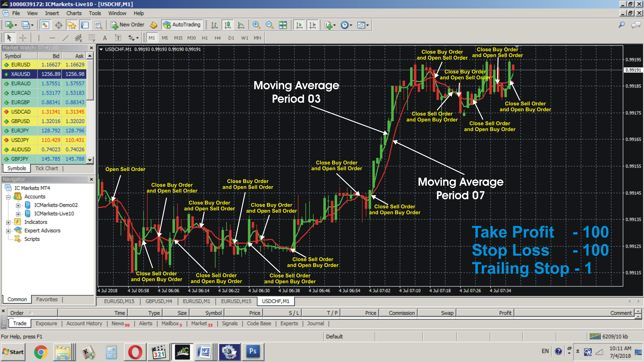
Task: Open the Insert menu
Action: [x=52, y=13]
